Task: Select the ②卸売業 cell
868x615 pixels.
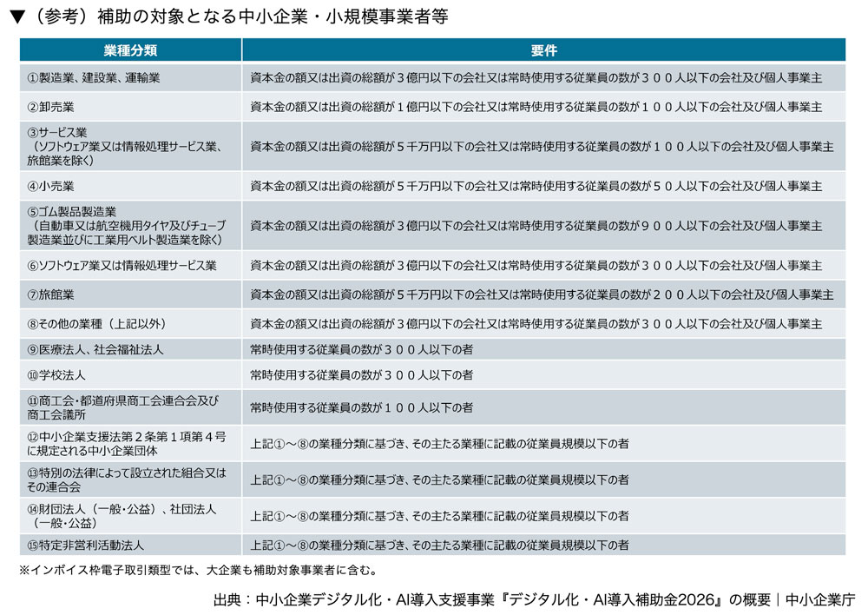Action: 131,107
